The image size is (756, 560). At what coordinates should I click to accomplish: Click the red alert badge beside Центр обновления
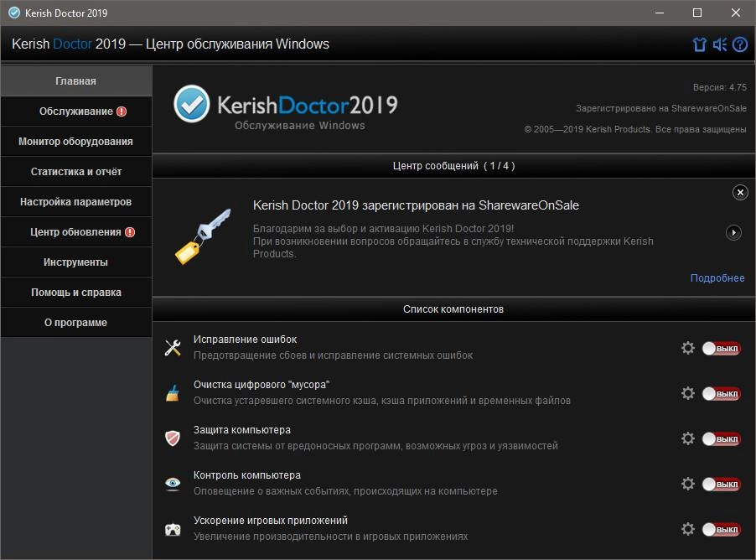tap(130, 232)
